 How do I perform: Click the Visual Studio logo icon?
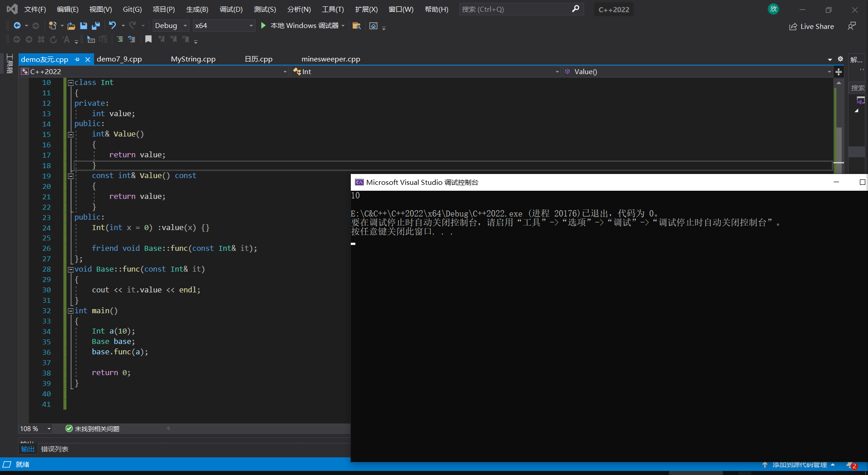tap(12, 9)
